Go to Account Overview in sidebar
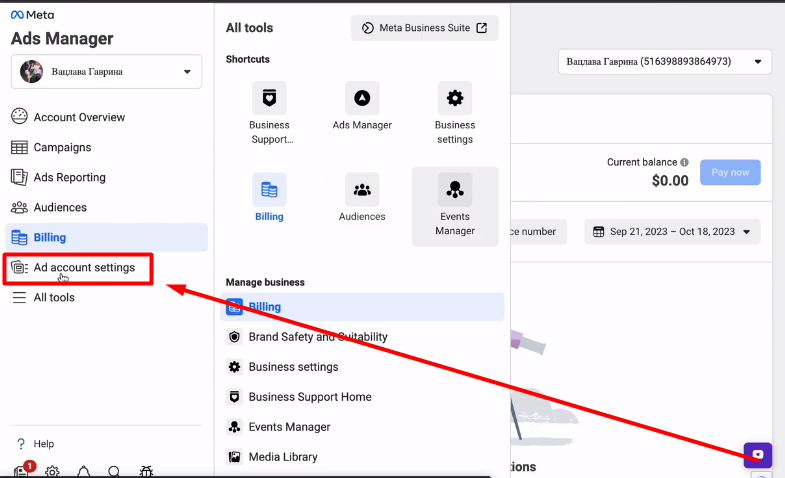 [x=79, y=117]
